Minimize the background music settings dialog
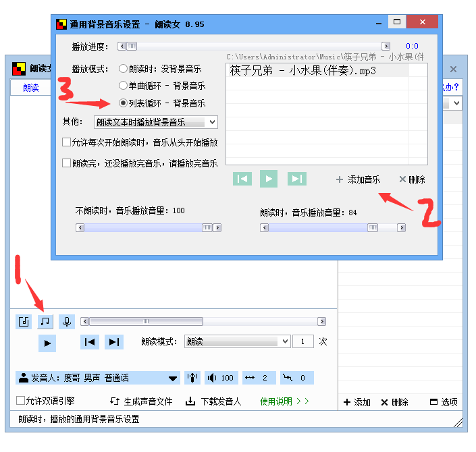476x452 pixels. tap(379, 22)
